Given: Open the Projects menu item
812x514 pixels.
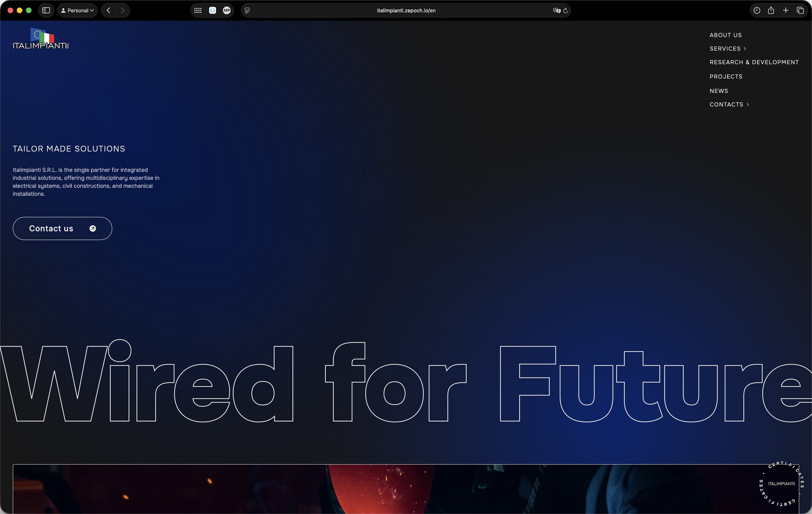Looking at the screenshot, I should pos(726,76).
